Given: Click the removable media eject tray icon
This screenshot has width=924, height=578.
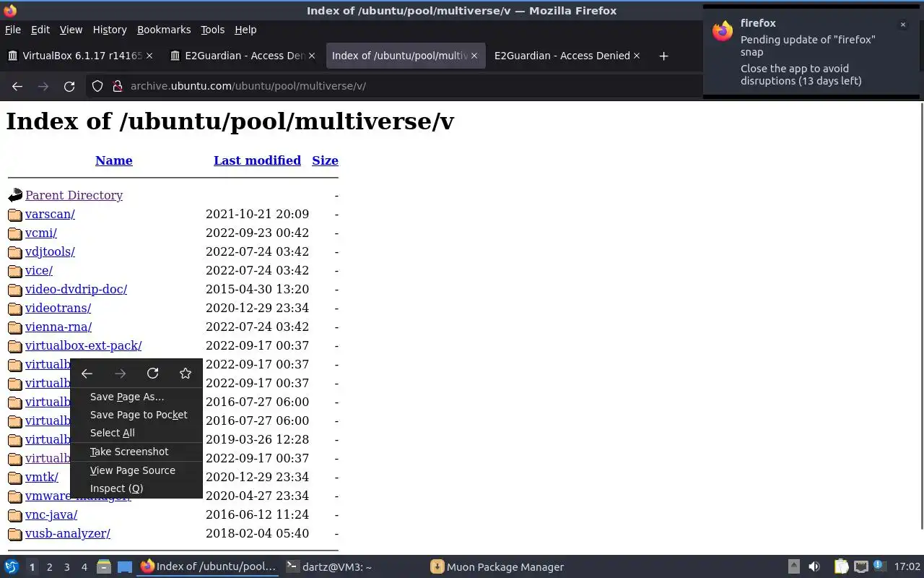Looking at the screenshot, I should 793,567.
